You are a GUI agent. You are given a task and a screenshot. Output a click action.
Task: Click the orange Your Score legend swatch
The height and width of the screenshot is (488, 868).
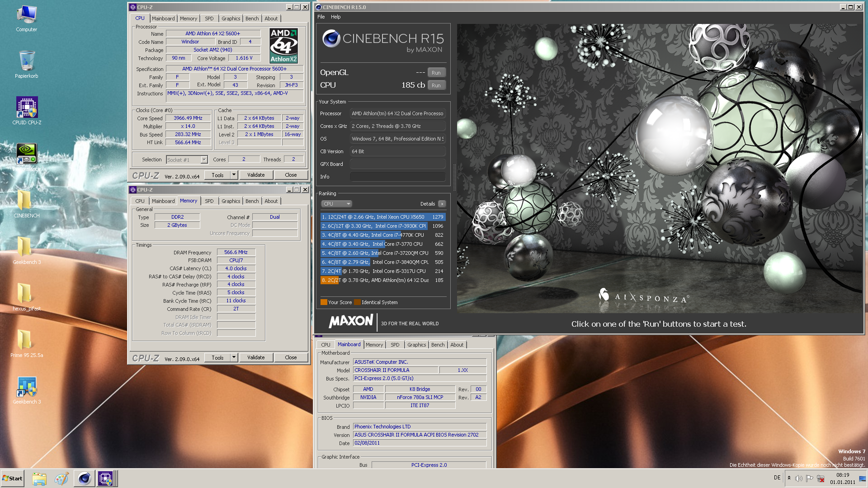coord(324,302)
